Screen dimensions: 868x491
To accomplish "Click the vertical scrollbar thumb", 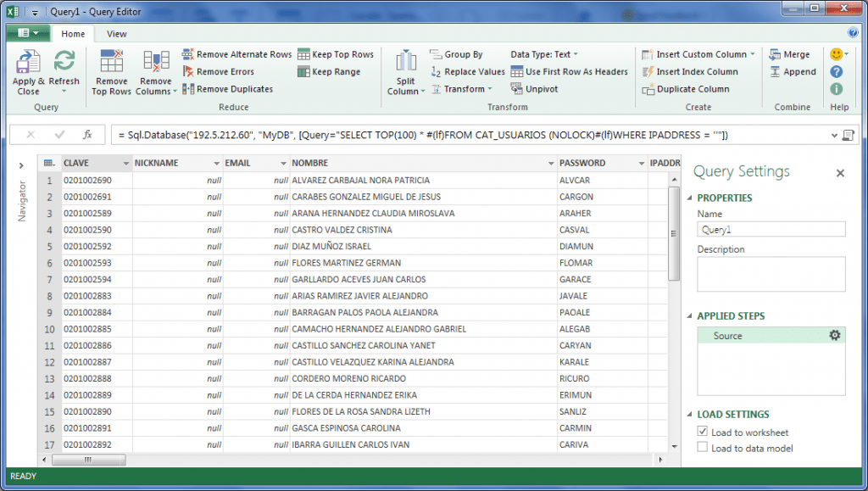I will (674, 233).
